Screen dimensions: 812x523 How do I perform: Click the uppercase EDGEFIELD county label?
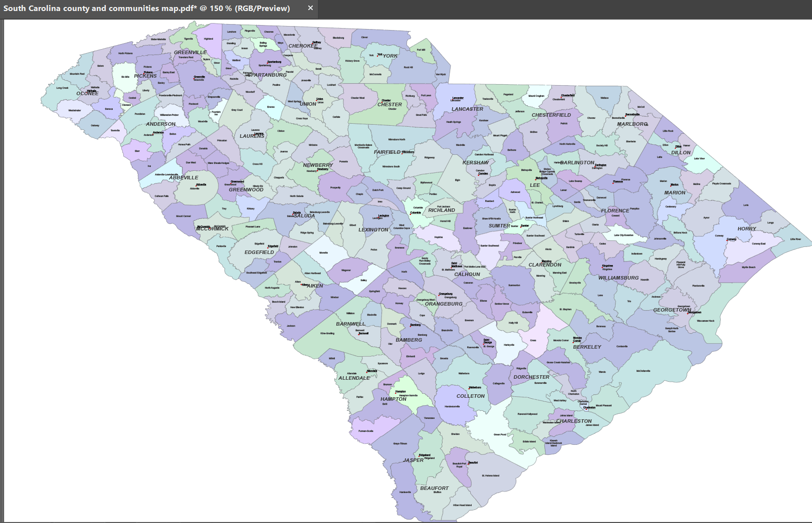pos(260,252)
